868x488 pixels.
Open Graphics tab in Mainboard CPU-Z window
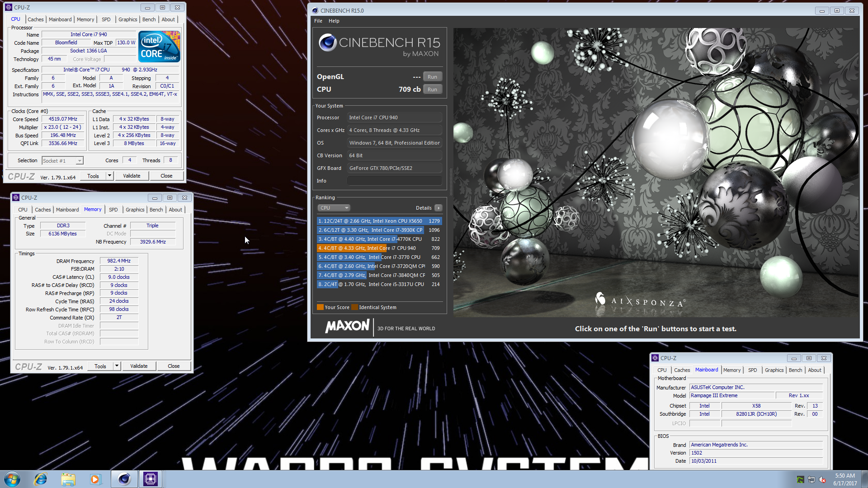tap(774, 370)
